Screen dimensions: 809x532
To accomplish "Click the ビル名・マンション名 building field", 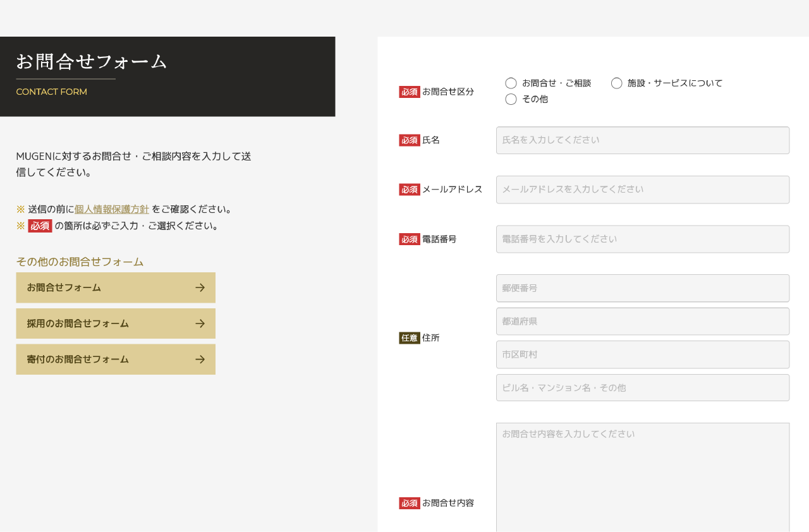I will point(642,387).
